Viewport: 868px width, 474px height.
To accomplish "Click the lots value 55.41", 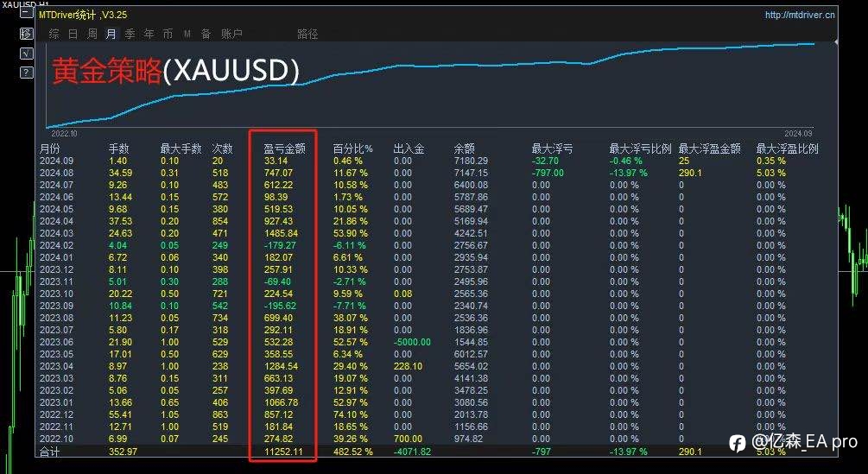I will [119, 414].
